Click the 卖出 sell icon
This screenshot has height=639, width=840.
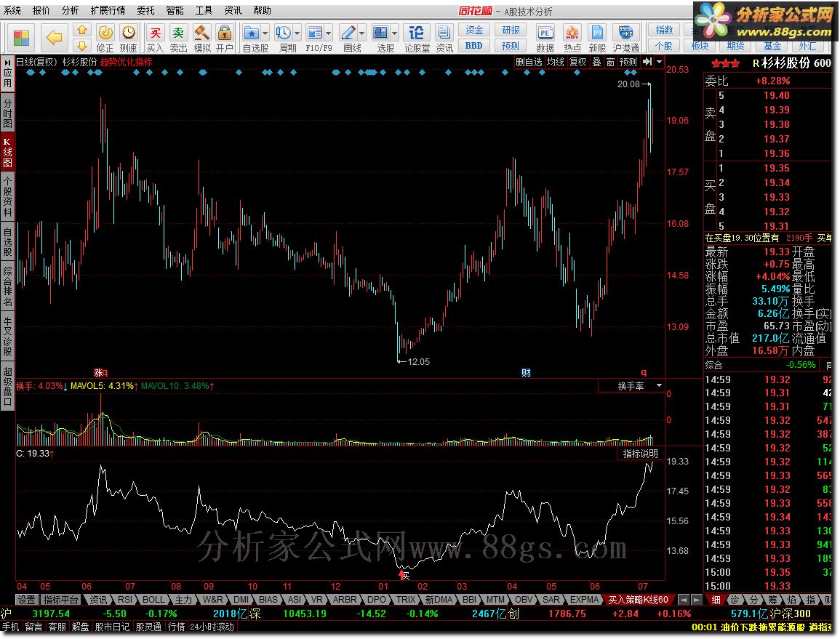tap(178, 39)
